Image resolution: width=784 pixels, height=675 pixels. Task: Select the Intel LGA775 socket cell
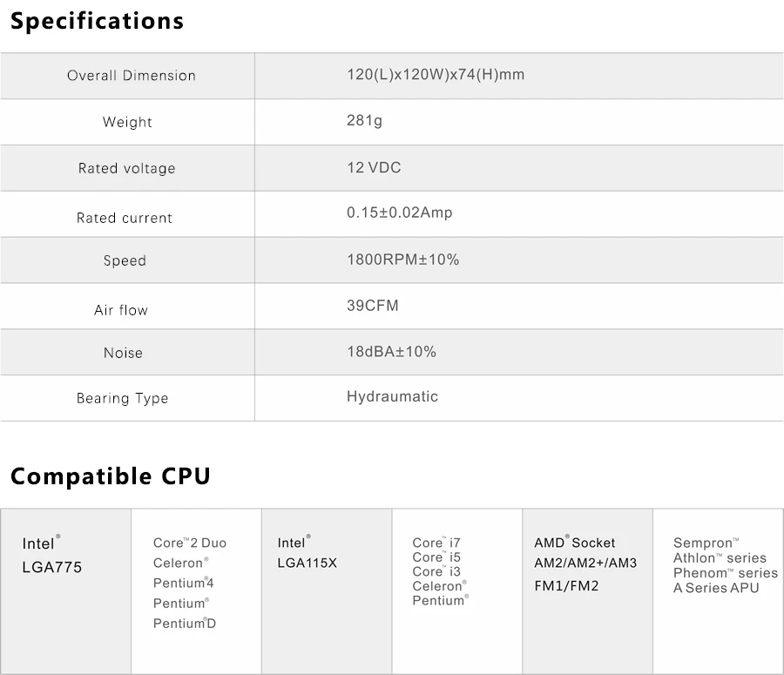coord(52,555)
